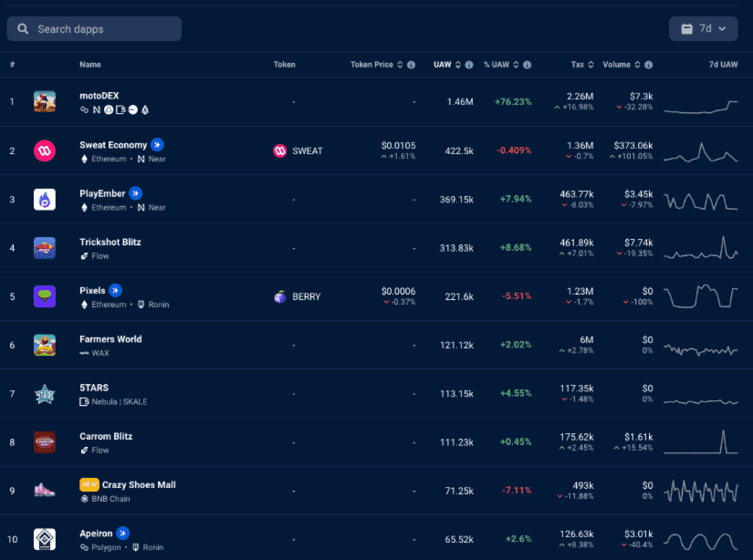
Task: Open the Apeiron dapp logo
Action: (45, 539)
